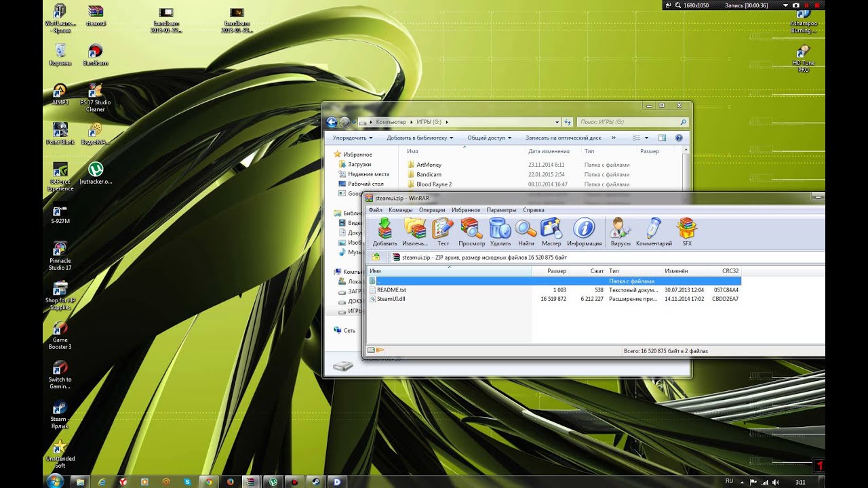This screenshot has width=868, height=488.
Task: Click the Explorer help question mark icon
Action: click(x=678, y=138)
